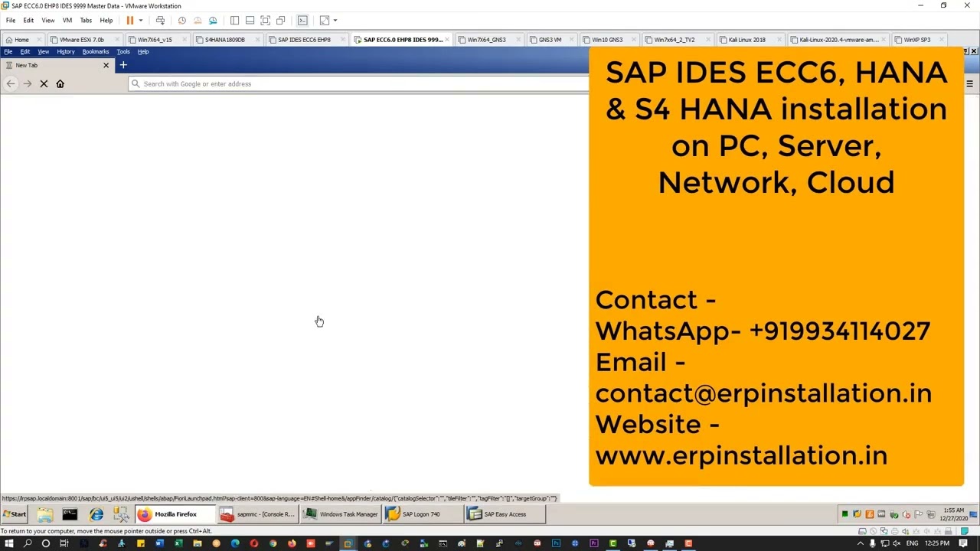Screen dimensions: 980x551
Task: Switch to the Home tab in VMware
Action: click(21, 40)
